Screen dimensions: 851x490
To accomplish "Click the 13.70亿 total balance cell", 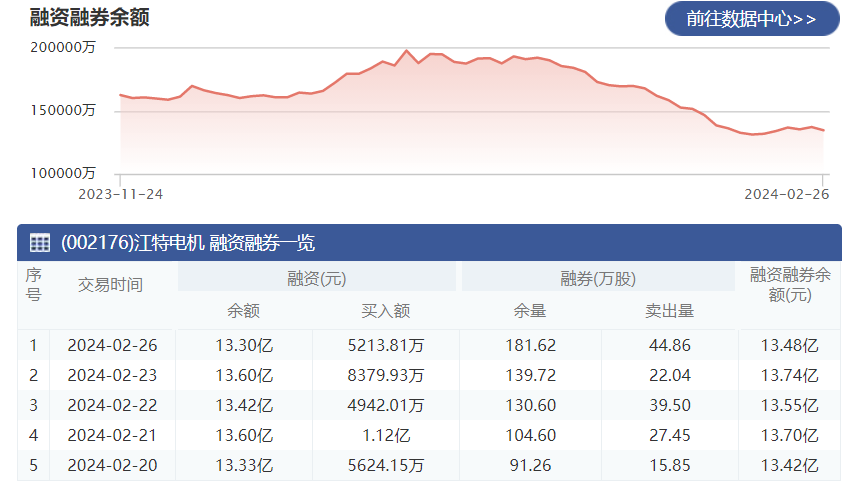I will 788,435.
